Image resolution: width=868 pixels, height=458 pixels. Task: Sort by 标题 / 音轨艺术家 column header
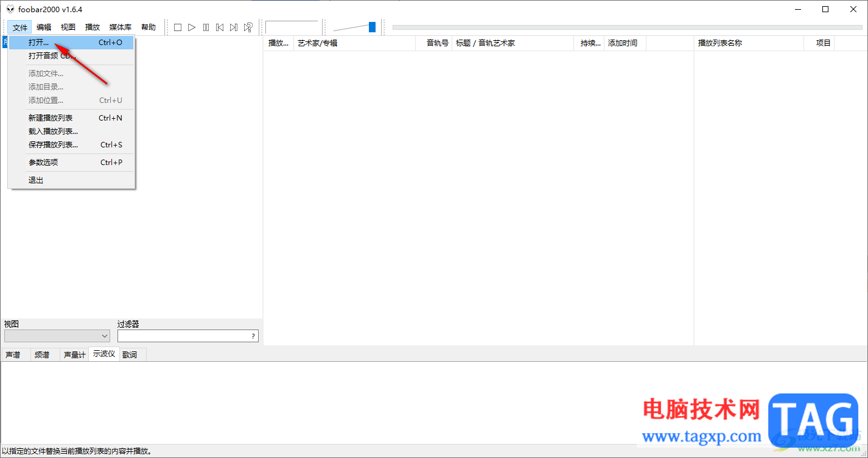tap(513, 43)
